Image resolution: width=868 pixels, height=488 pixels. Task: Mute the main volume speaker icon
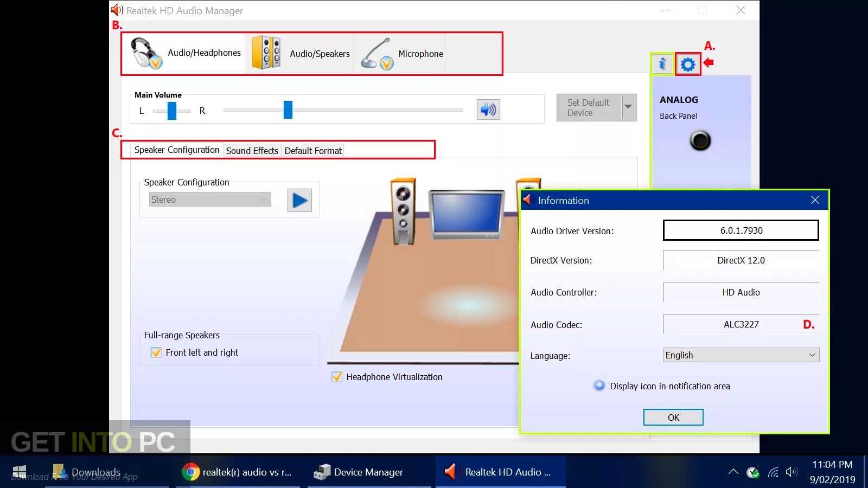click(488, 110)
